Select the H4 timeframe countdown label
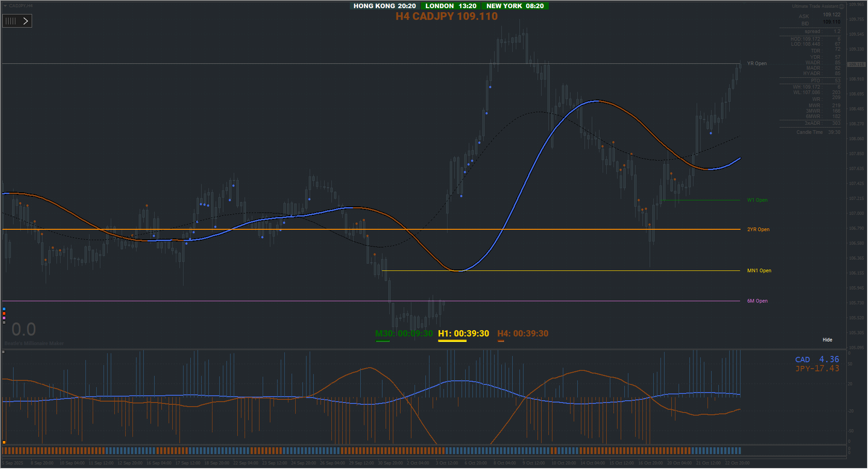Image resolution: width=868 pixels, height=469 pixels. pyautogui.click(x=523, y=333)
